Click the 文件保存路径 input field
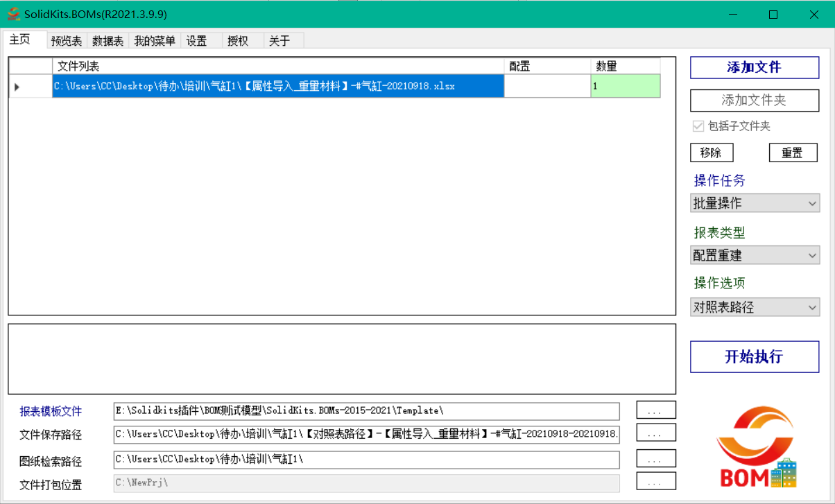This screenshot has height=504, width=835. (366, 433)
